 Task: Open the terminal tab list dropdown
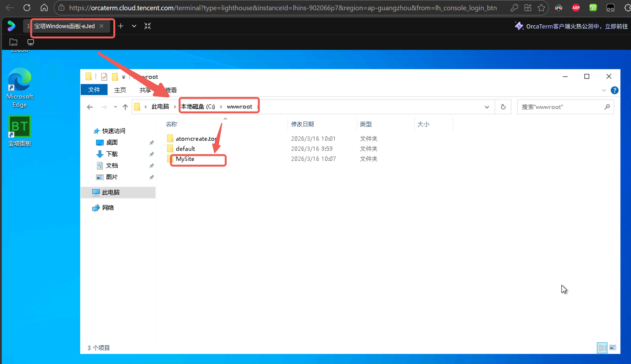(134, 26)
